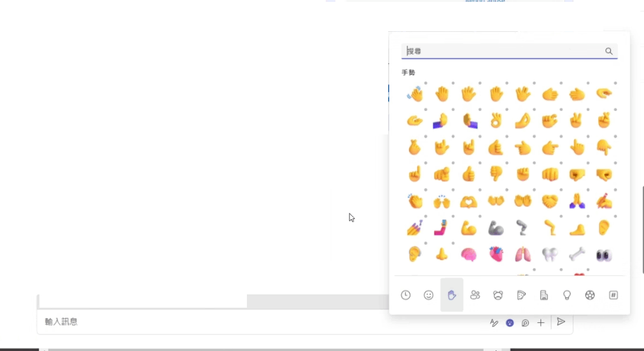Open the objects lightbulb emoji tab

click(x=567, y=295)
